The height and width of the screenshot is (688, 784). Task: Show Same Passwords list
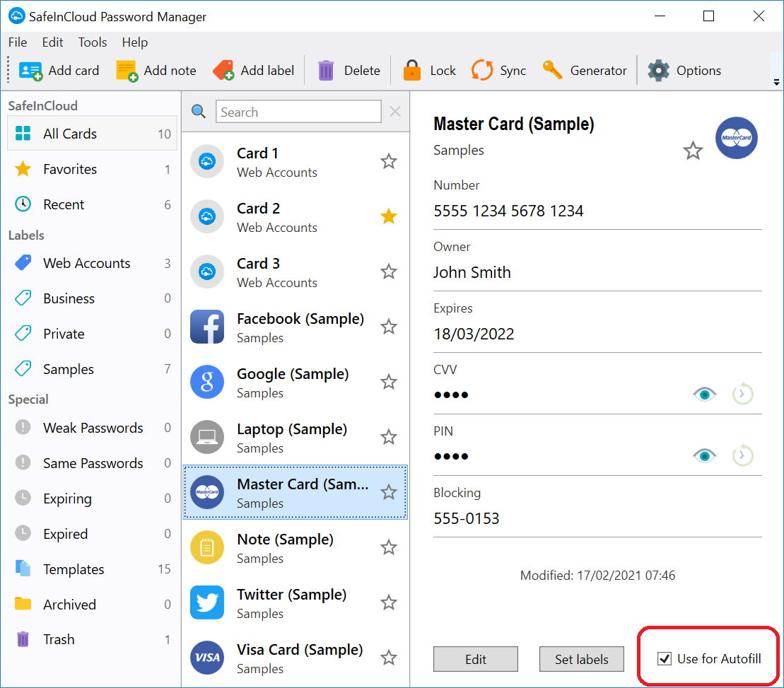93,463
